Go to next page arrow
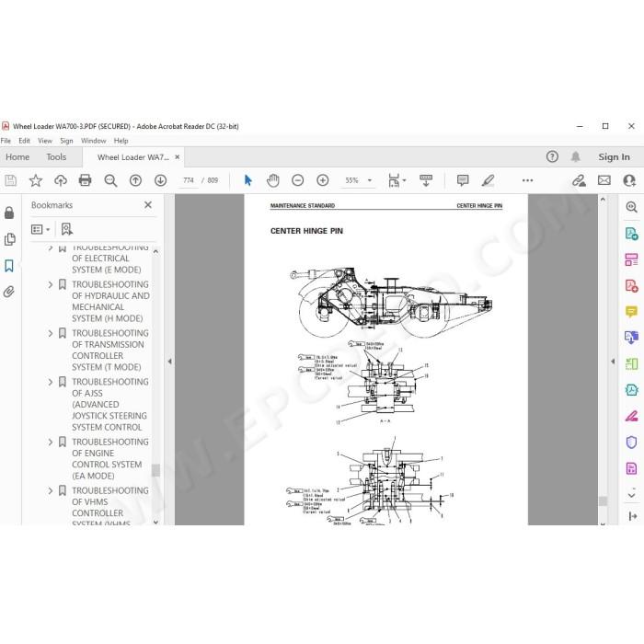 [161, 180]
